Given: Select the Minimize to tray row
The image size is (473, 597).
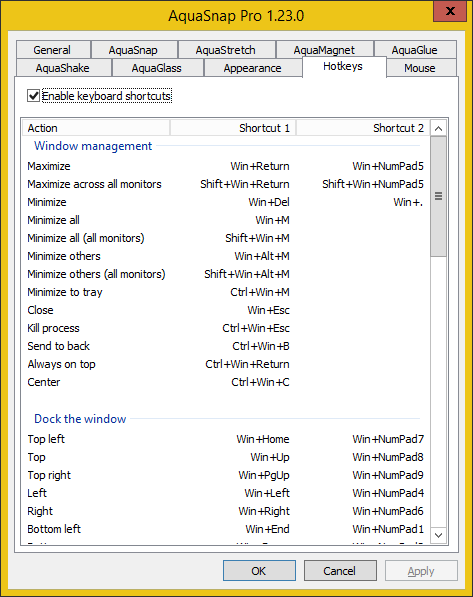Looking at the screenshot, I should point(226,292).
